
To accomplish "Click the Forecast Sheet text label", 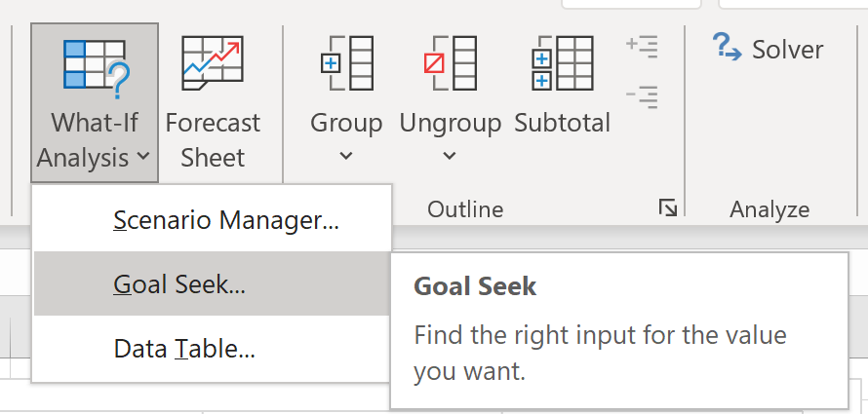I will (x=213, y=140).
